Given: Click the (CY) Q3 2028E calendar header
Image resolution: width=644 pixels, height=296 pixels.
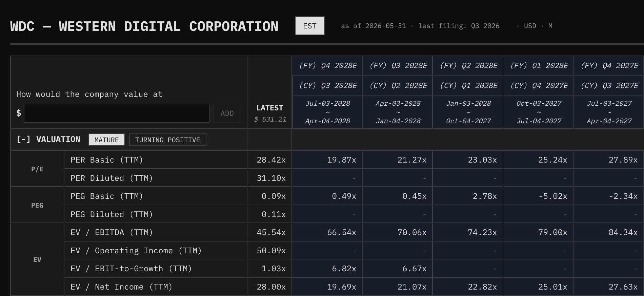Looking at the screenshot, I should tap(327, 86).
